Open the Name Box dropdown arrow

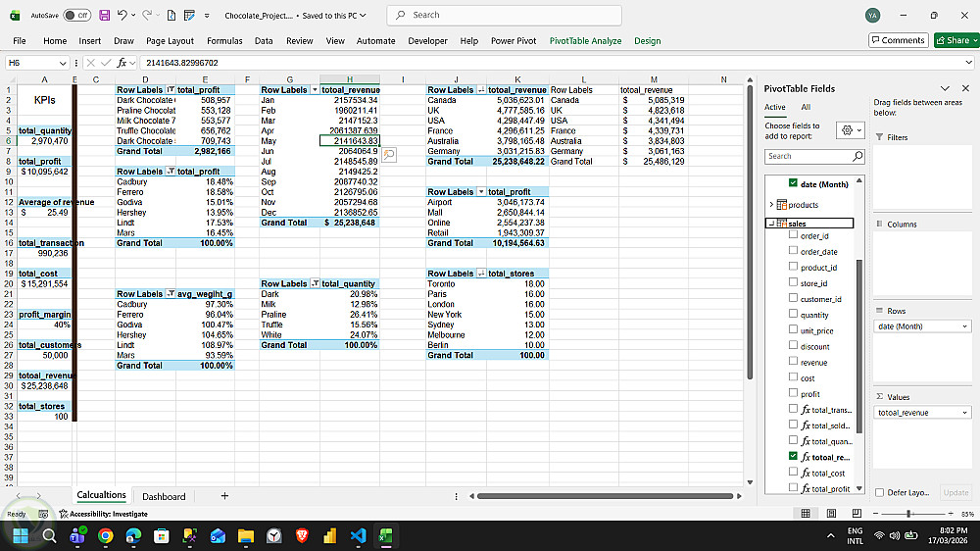coord(63,63)
